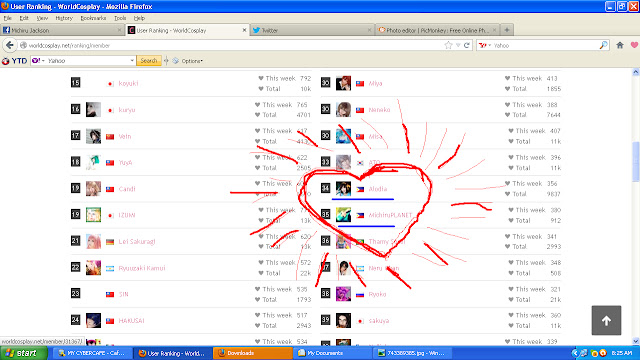Open the URL history dropdown arrow

[458, 45]
